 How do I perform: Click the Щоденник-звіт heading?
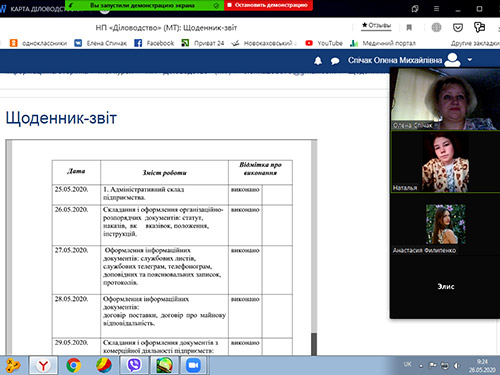tap(61, 118)
